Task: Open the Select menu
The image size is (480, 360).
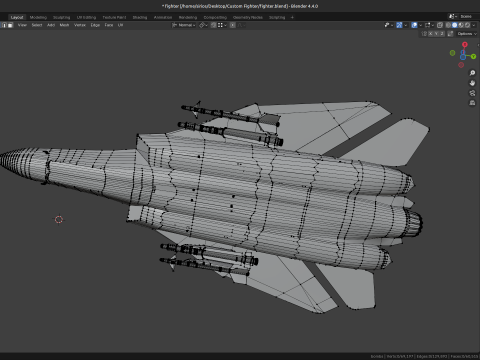Action: (x=37, y=25)
